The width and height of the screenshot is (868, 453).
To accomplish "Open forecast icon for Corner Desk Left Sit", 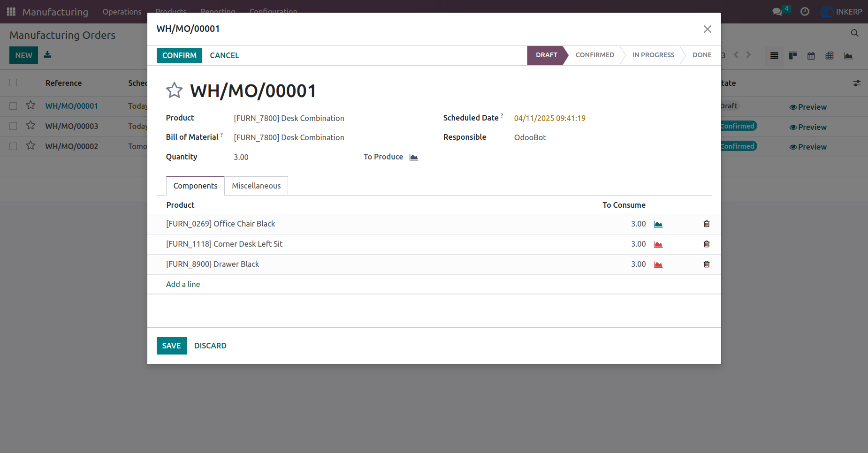I will 658,244.
